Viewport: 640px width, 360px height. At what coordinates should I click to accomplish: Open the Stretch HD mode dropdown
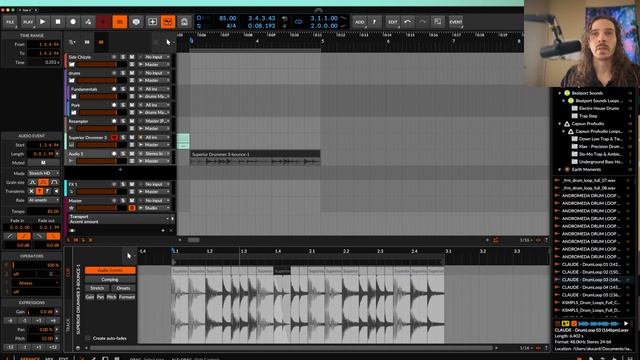coord(43,173)
